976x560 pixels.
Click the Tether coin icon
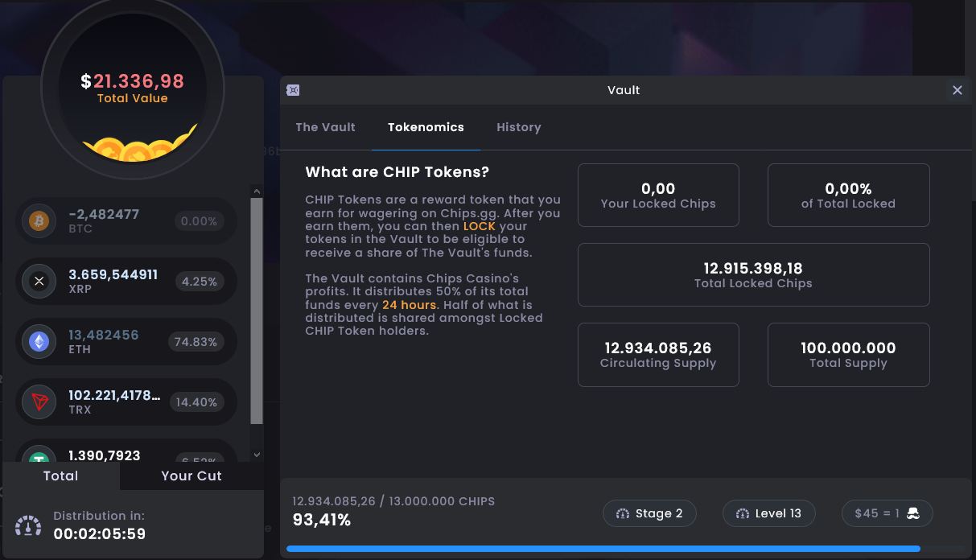[39, 455]
